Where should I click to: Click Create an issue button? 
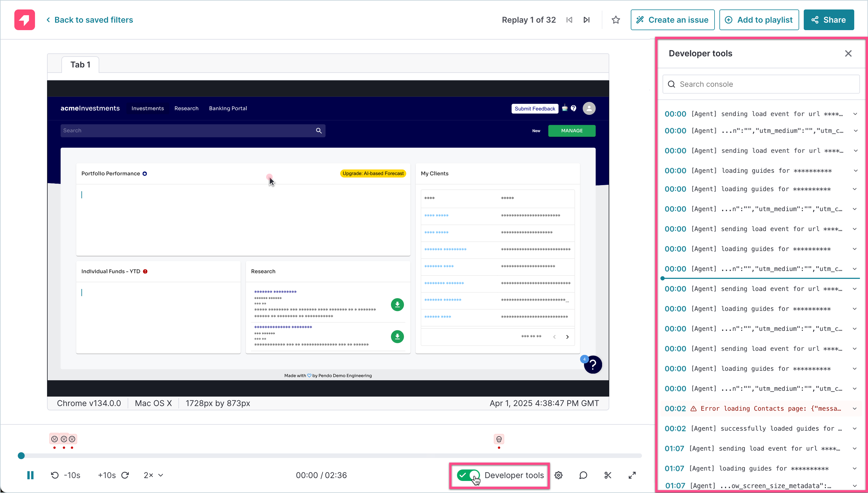[x=672, y=20]
